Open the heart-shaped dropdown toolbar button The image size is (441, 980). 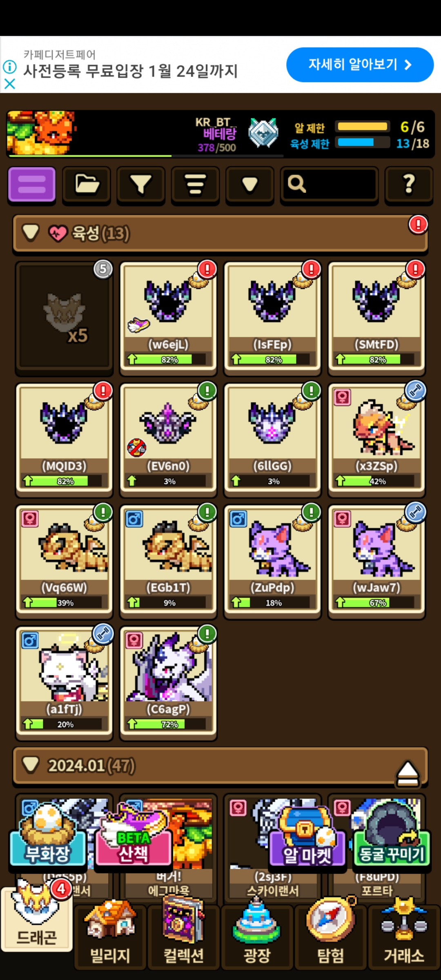click(x=249, y=185)
